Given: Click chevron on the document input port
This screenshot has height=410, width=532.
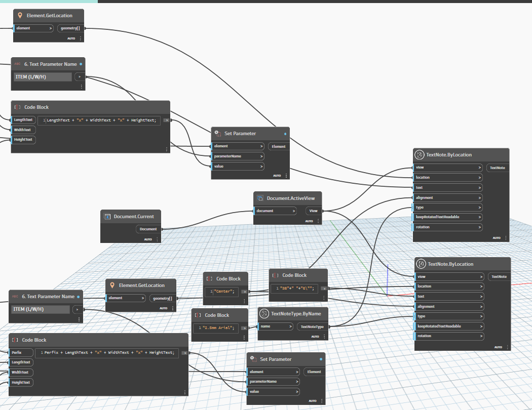Looking at the screenshot, I should 293,211.
